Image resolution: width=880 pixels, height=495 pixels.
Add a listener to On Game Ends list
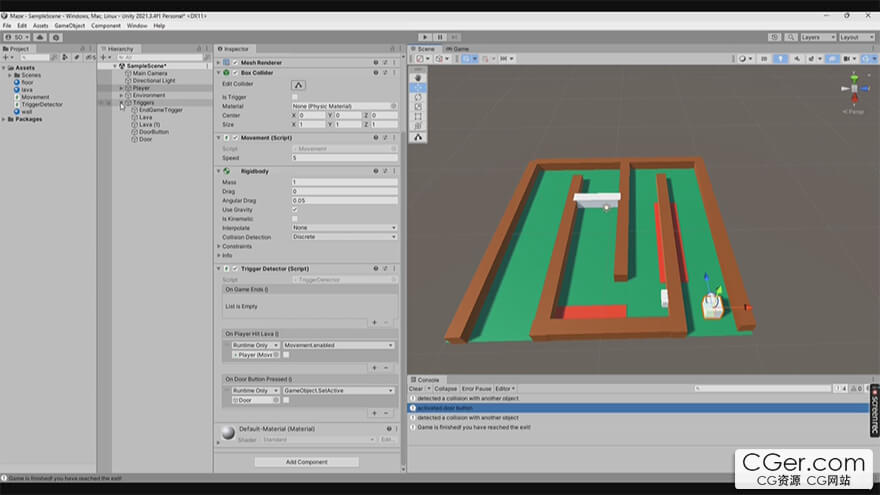tap(374, 323)
